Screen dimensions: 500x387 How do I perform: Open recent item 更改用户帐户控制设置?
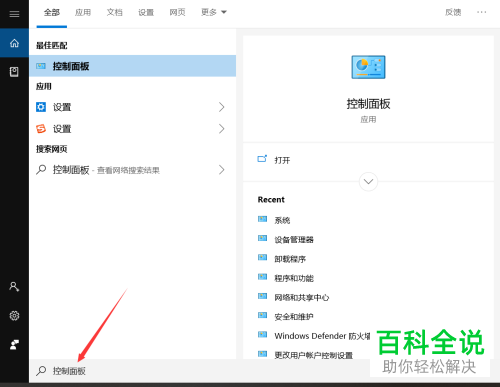coord(313,355)
